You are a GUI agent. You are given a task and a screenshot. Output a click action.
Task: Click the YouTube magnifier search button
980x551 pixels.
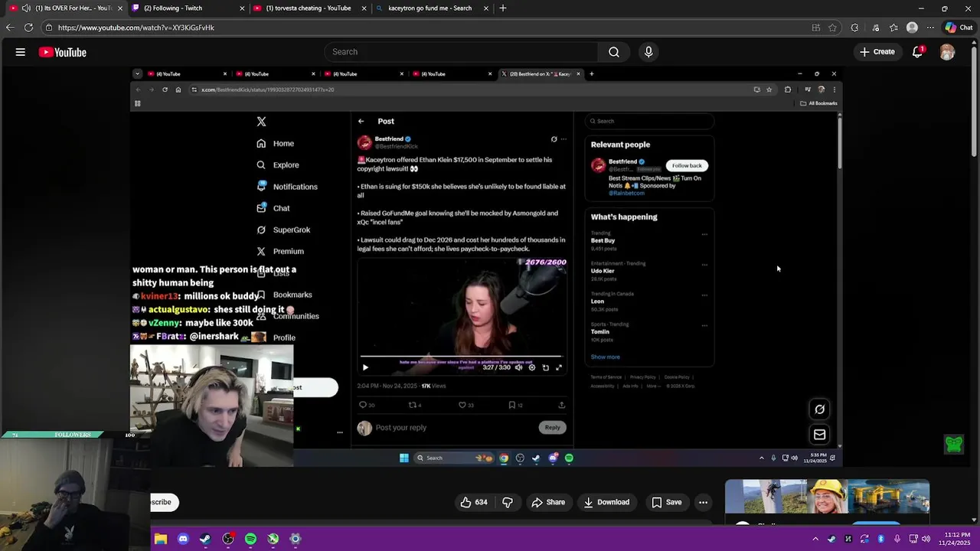point(614,51)
